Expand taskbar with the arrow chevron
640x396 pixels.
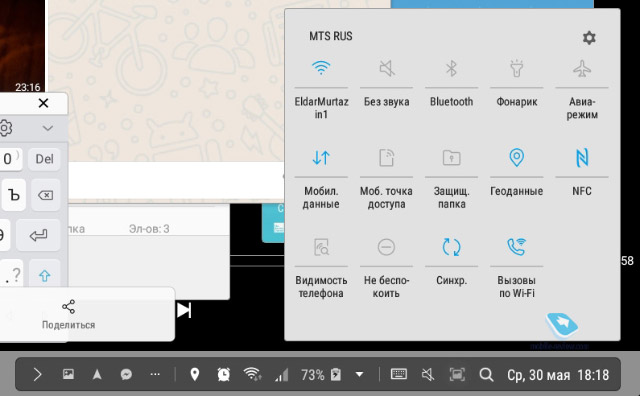38,374
